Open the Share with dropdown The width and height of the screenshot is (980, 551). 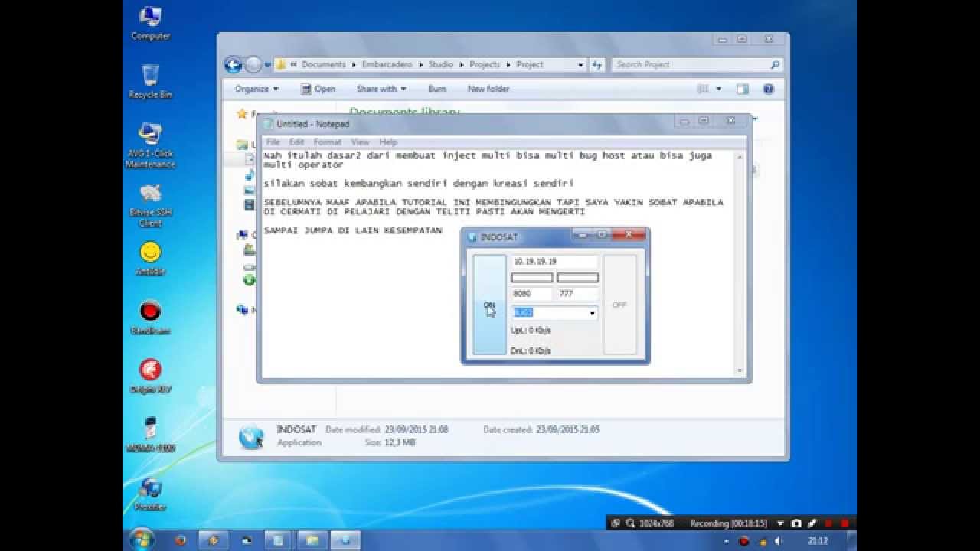[x=381, y=89]
